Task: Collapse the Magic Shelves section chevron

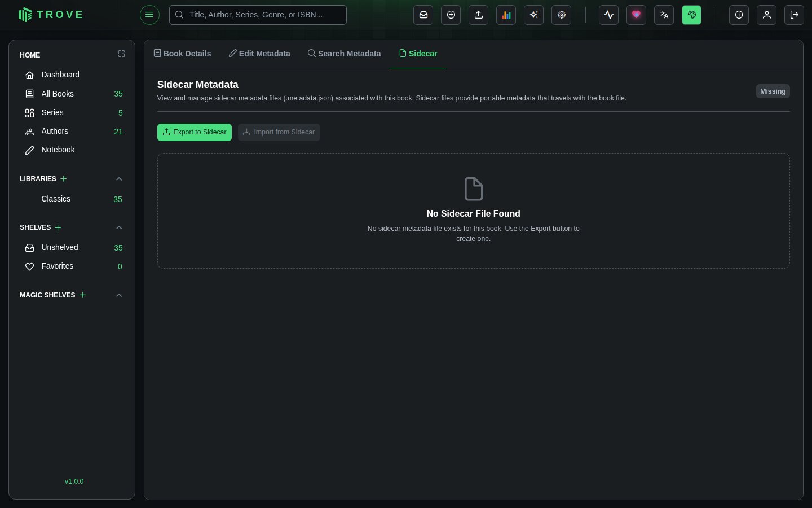Action: pos(119,295)
